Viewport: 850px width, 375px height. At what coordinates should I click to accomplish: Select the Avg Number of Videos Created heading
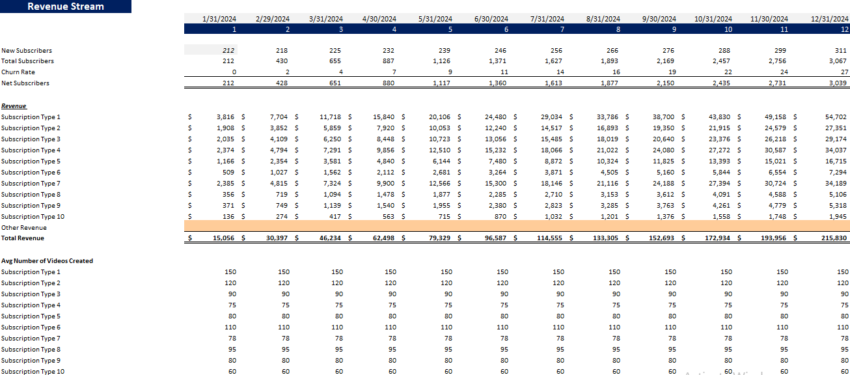pos(47,261)
